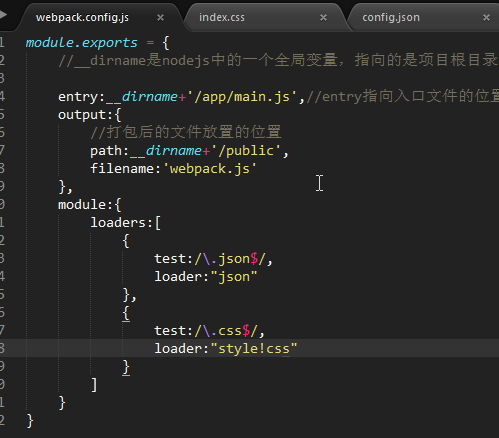Screen dimensions: 499x438
Task: Close the index.css tab
Action: [x=323, y=17]
